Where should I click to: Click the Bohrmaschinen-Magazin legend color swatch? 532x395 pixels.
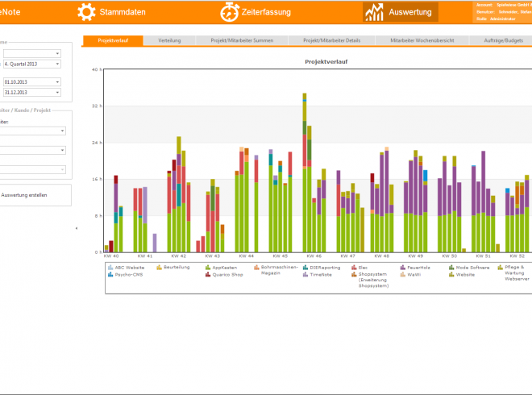258,267
